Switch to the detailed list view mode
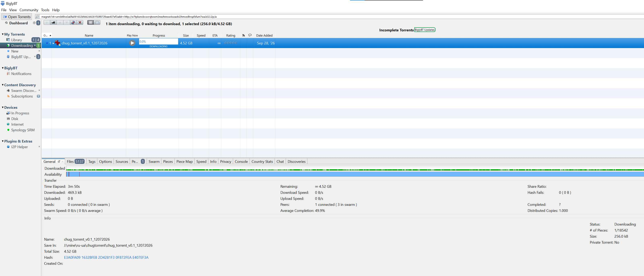 tap(90, 23)
